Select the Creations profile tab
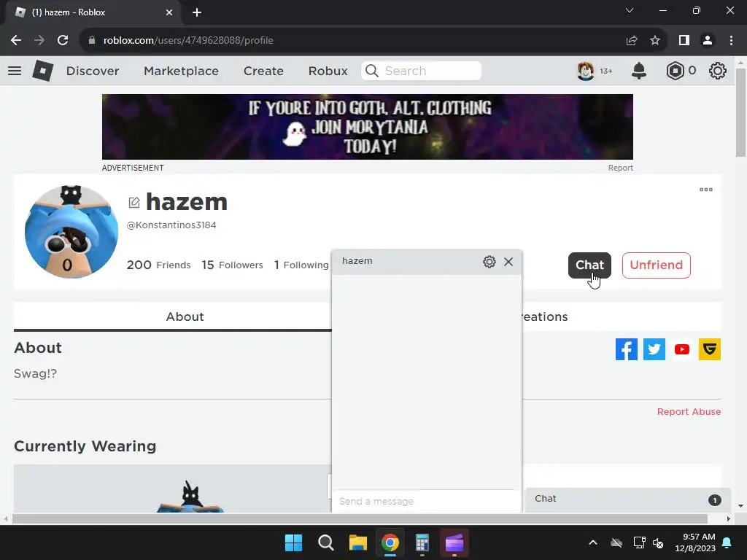This screenshot has width=747, height=560. pos(544,316)
